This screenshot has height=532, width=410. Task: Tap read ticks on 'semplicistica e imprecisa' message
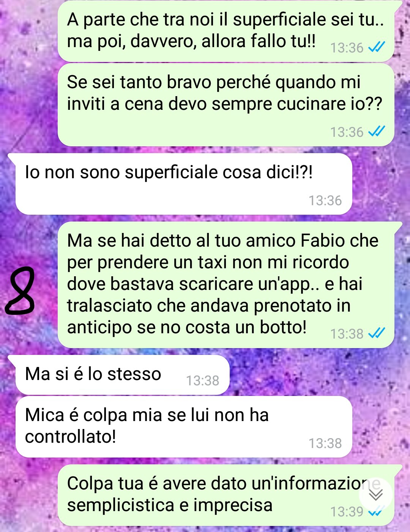pos(377,511)
